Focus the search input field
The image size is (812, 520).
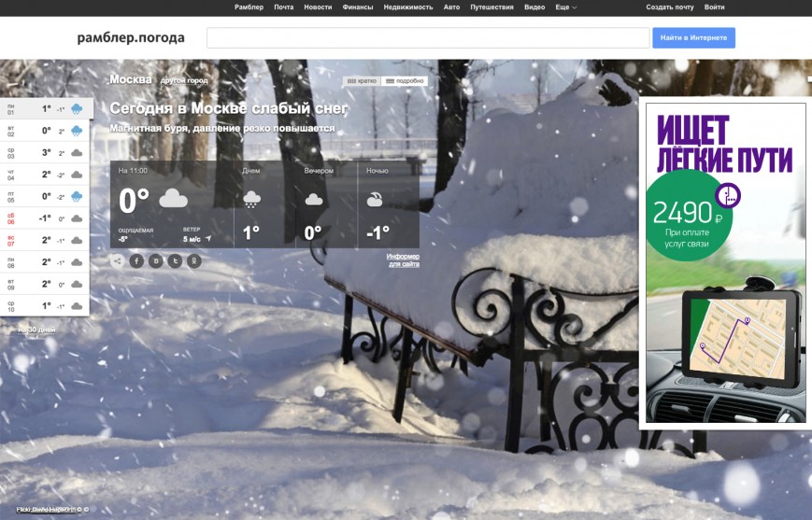(428, 37)
